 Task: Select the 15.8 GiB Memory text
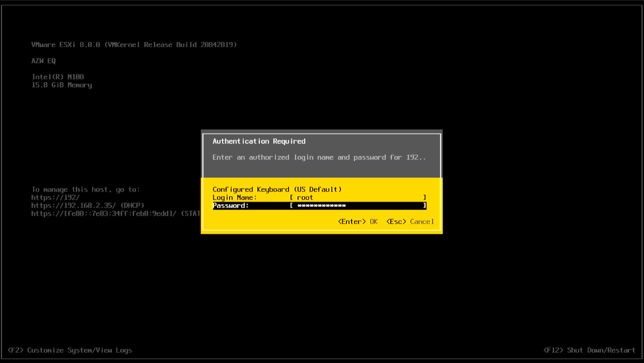[x=61, y=85]
